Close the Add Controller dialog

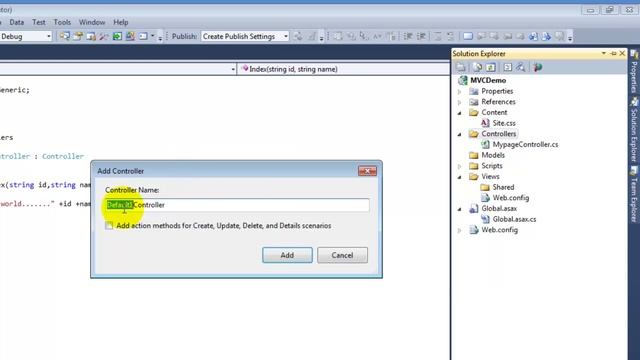click(367, 171)
